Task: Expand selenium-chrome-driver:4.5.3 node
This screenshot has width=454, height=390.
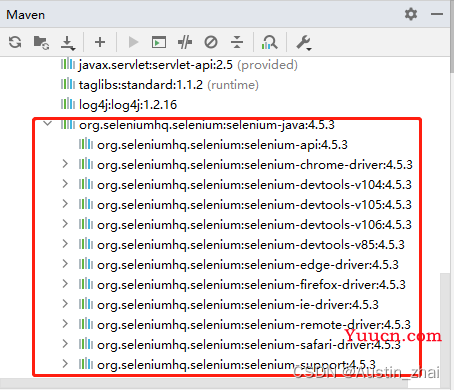Action: tap(65, 164)
